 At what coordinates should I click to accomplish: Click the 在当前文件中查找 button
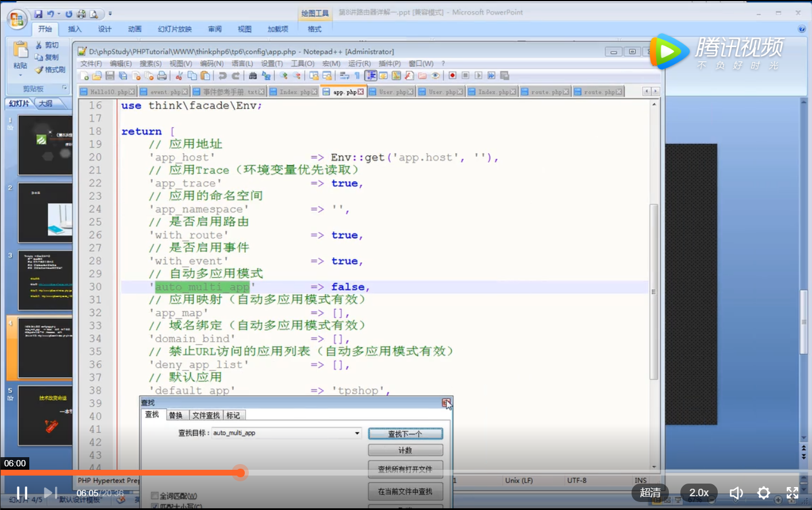(x=405, y=491)
